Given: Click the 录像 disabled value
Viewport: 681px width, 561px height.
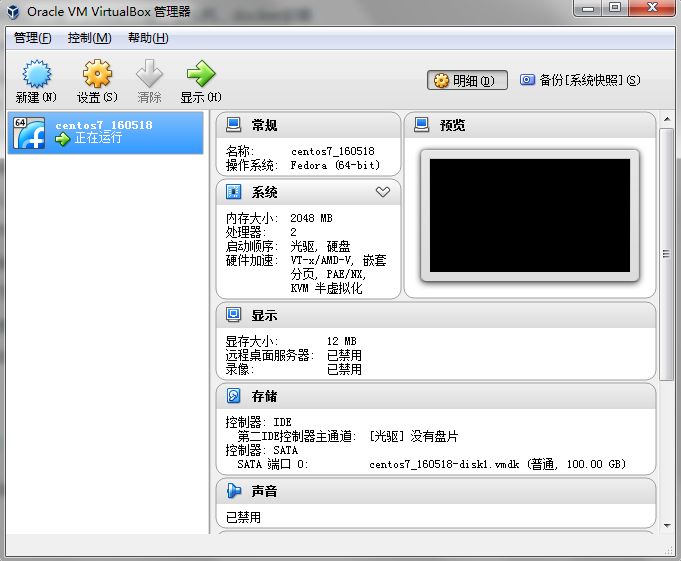Looking at the screenshot, I should (344, 369).
